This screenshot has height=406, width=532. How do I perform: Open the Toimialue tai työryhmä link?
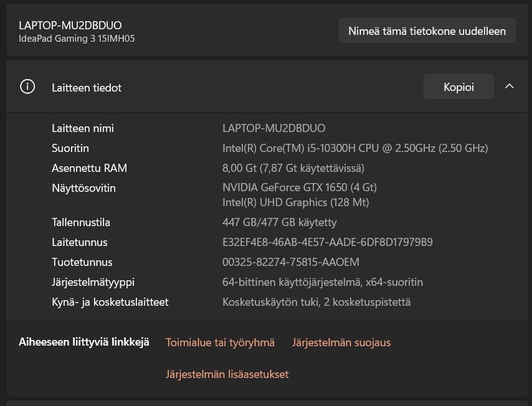[220, 342]
